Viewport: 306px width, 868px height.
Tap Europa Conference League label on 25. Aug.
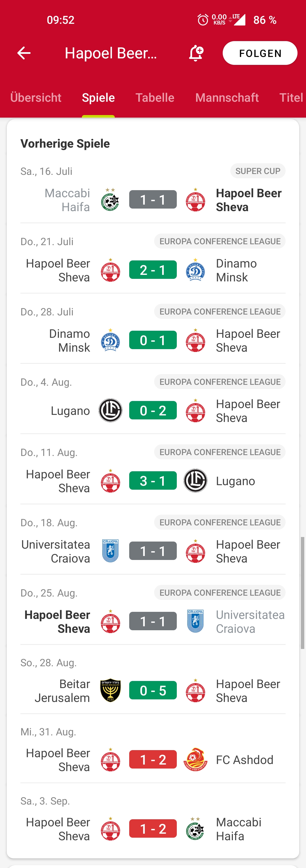pyautogui.click(x=220, y=592)
